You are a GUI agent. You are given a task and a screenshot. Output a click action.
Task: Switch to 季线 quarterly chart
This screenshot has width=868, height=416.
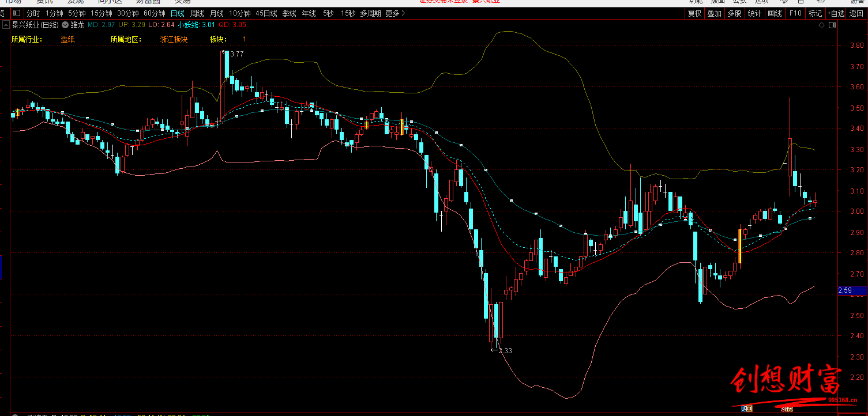click(x=290, y=13)
